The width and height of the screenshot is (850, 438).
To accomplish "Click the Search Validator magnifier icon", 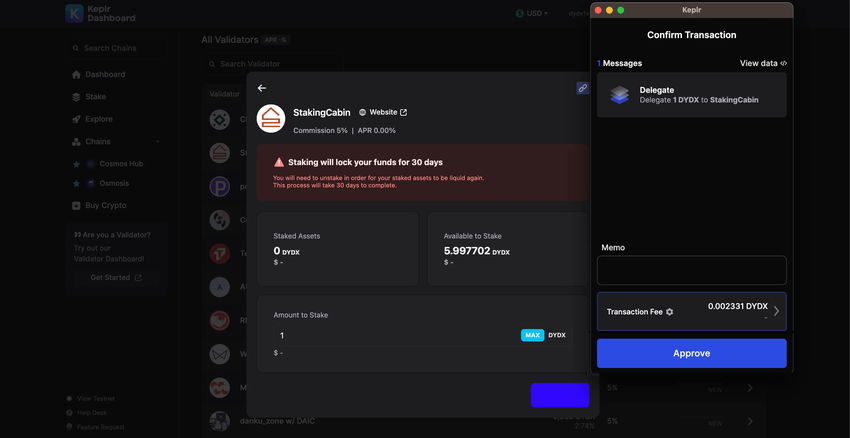I will (x=212, y=64).
